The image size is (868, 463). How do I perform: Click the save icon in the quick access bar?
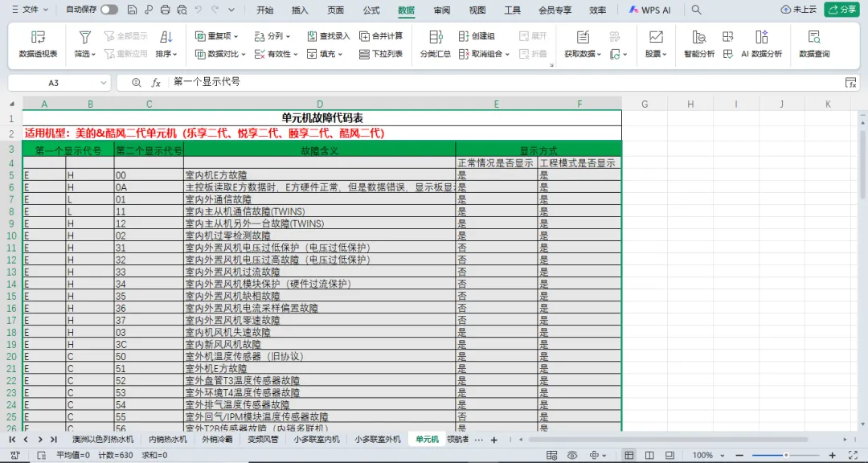pos(132,10)
